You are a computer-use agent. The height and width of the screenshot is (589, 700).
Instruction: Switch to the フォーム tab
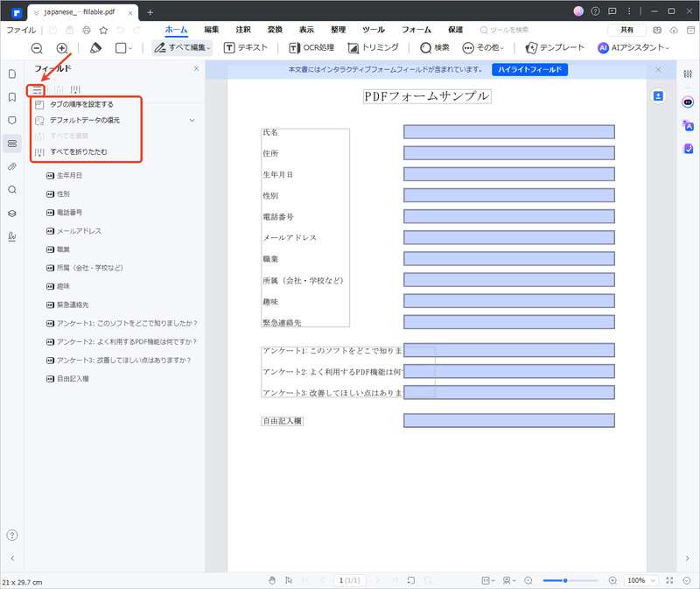pos(416,30)
